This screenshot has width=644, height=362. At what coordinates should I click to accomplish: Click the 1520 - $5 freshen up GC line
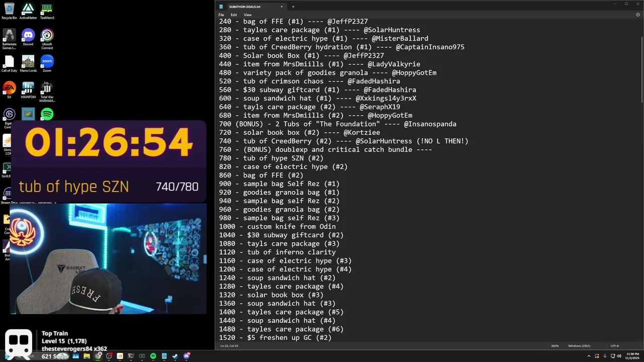(x=275, y=338)
